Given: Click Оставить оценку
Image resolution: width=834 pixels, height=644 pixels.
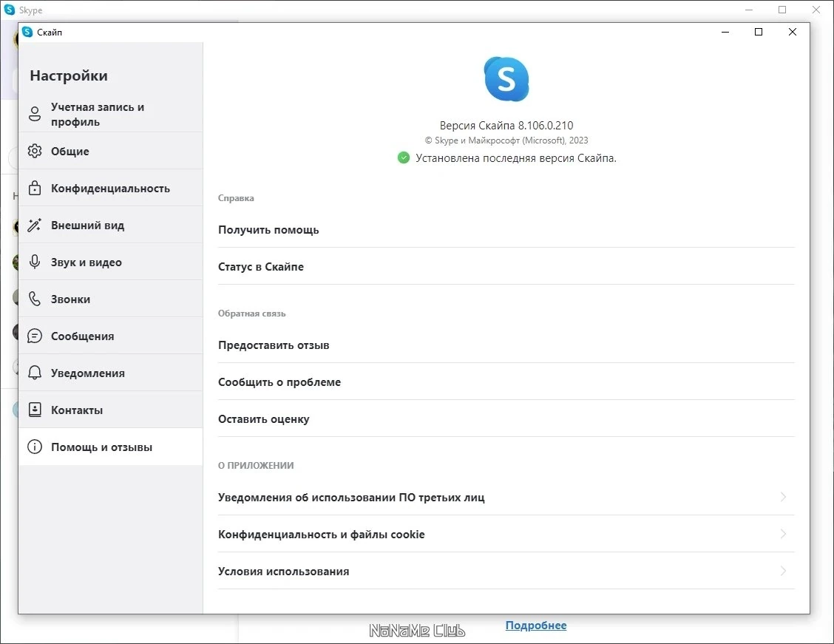Looking at the screenshot, I should pyautogui.click(x=506, y=419).
